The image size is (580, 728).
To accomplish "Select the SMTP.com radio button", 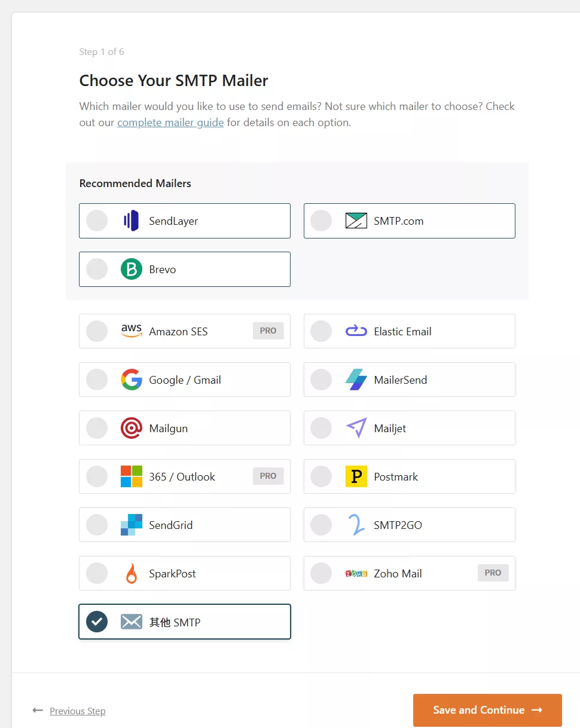I will [321, 221].
